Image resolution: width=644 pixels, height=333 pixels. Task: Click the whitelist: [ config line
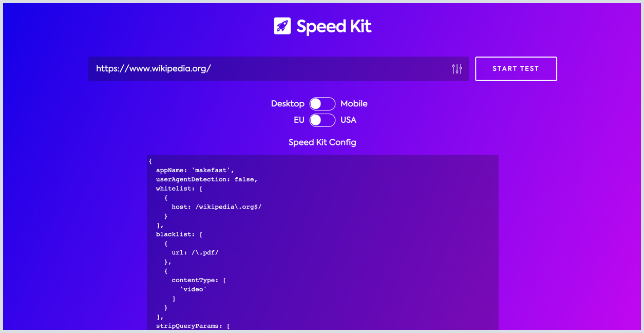[x=179, y=189]
